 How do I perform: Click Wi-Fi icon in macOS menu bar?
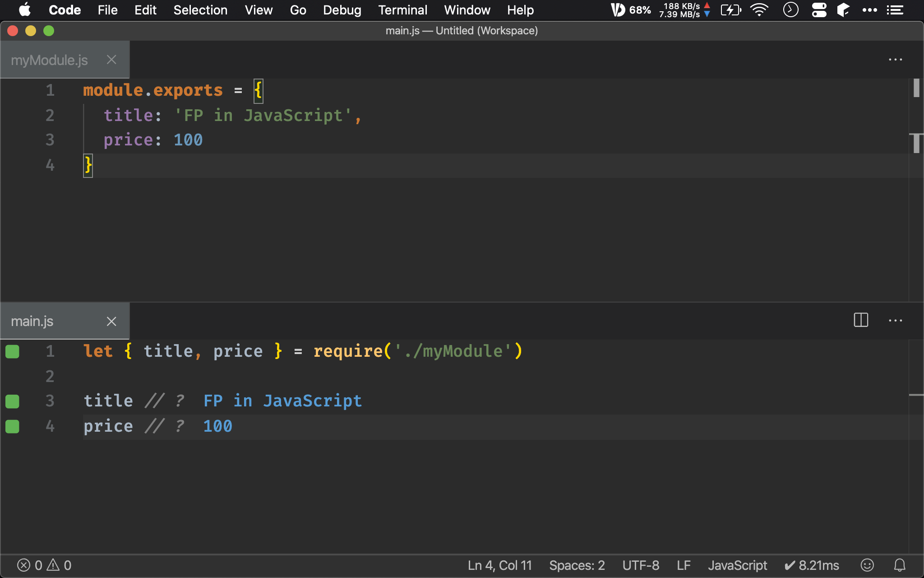759,10
